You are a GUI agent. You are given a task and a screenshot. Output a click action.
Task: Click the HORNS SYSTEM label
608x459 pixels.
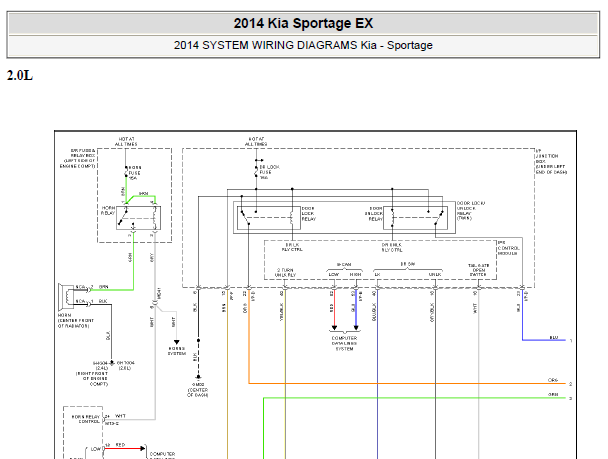[x=177, y=351]
